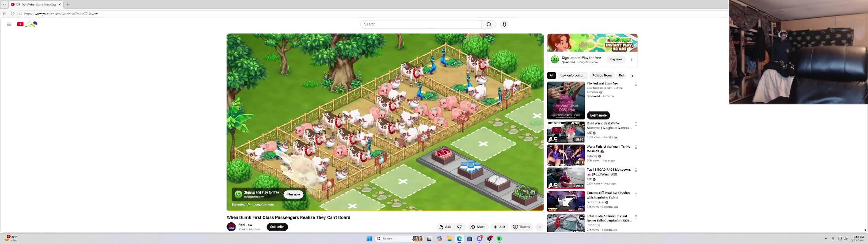Open options for the Extreme Off-Road Car Crashes video
Image resolution: width=868 pixels, height=244 pixels.
[636, 194]
